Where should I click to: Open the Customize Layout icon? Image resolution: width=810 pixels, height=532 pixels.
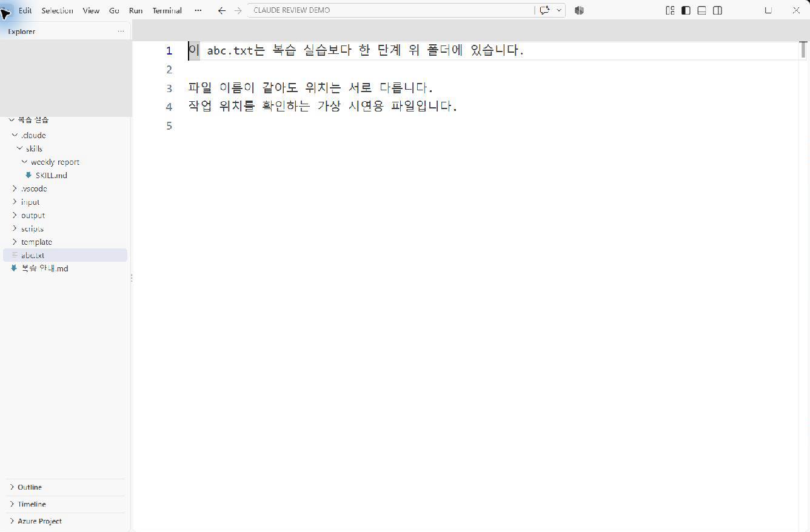coord(670,10)
